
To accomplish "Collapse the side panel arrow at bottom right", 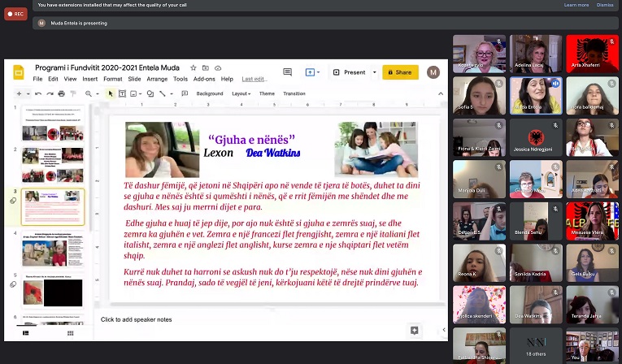I will point(444,330).
